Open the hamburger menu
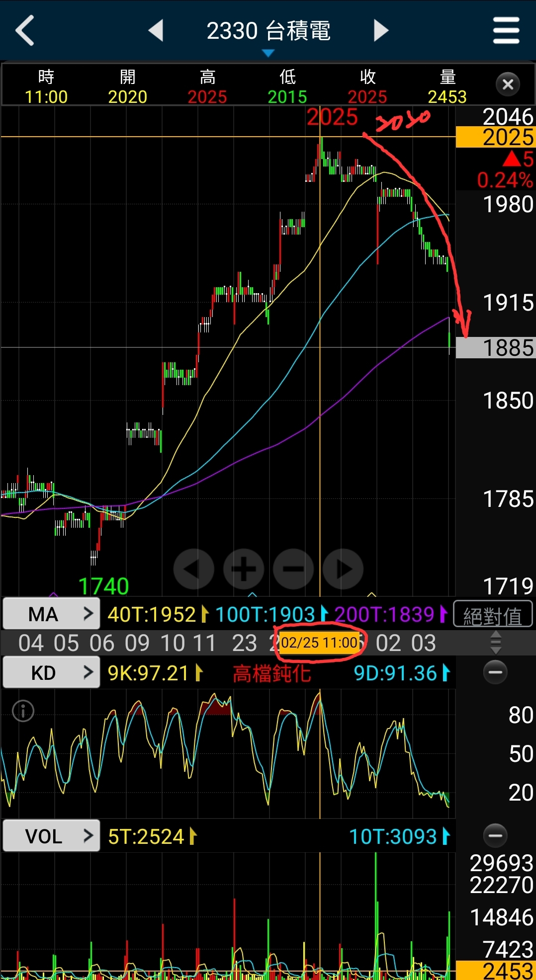The width and height of the screenshot is (536, 980). 506,31
